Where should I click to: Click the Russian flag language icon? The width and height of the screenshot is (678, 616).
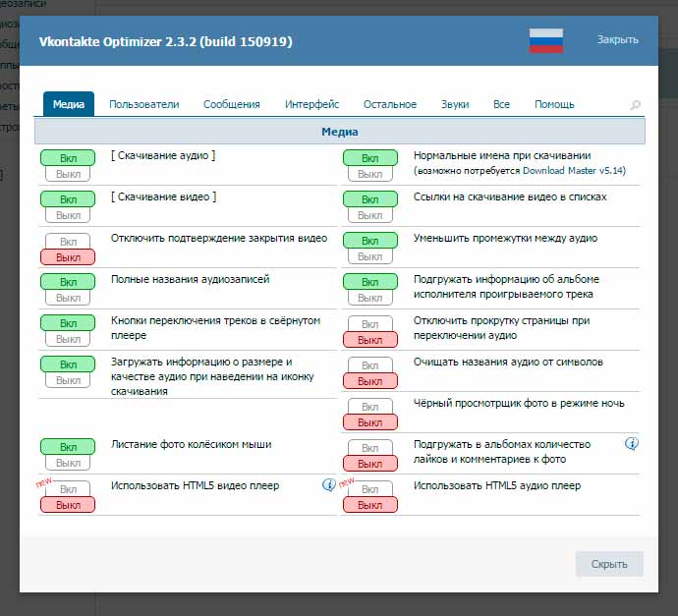pyautogui.click(x=546, y=40)
